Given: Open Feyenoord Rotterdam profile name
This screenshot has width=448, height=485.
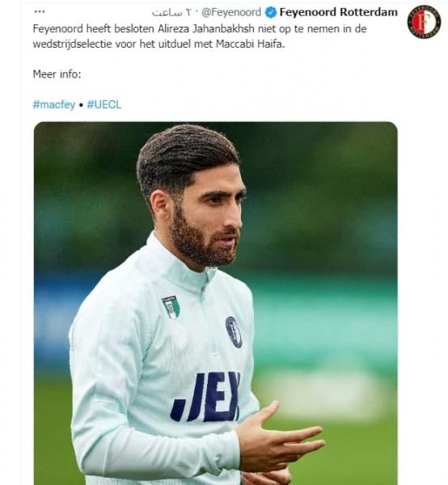Looking at the screenshot, I should pyautogui.click(x=339, y=12).
